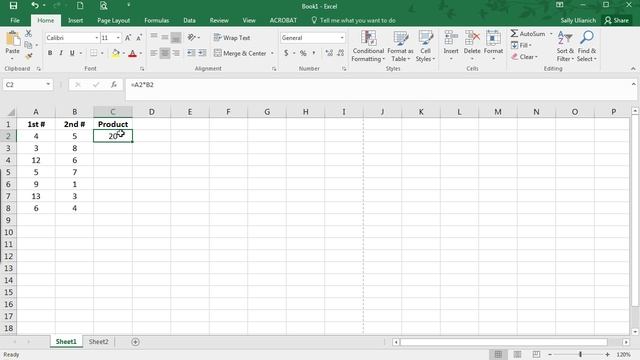Switch to the Page Layout tab

(113, 20)
